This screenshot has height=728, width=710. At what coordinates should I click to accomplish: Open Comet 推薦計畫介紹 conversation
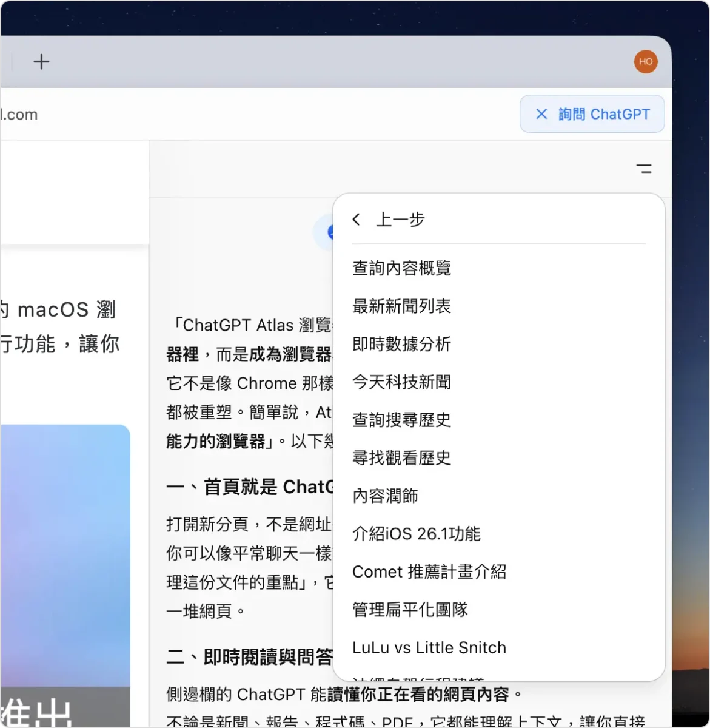click(429, 571)
